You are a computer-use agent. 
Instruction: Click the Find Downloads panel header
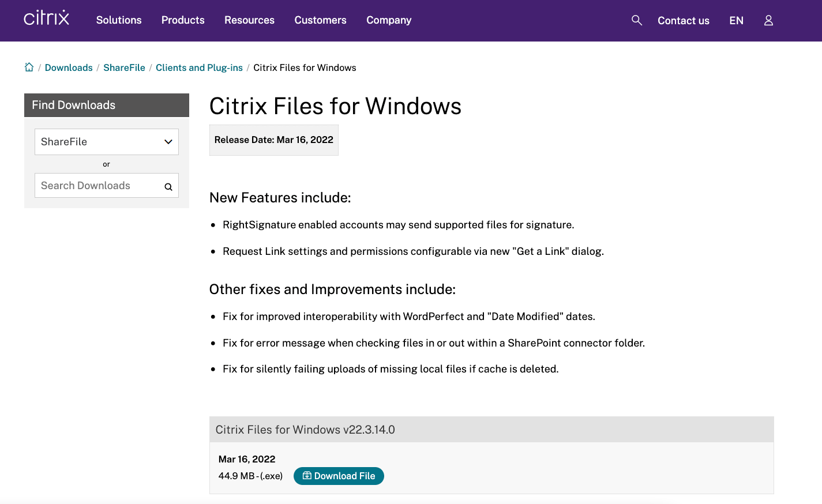(107, 105)
